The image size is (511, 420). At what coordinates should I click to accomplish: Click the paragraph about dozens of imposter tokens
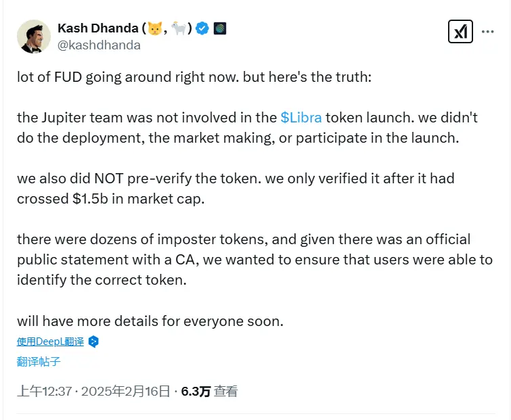pos(254,260)
